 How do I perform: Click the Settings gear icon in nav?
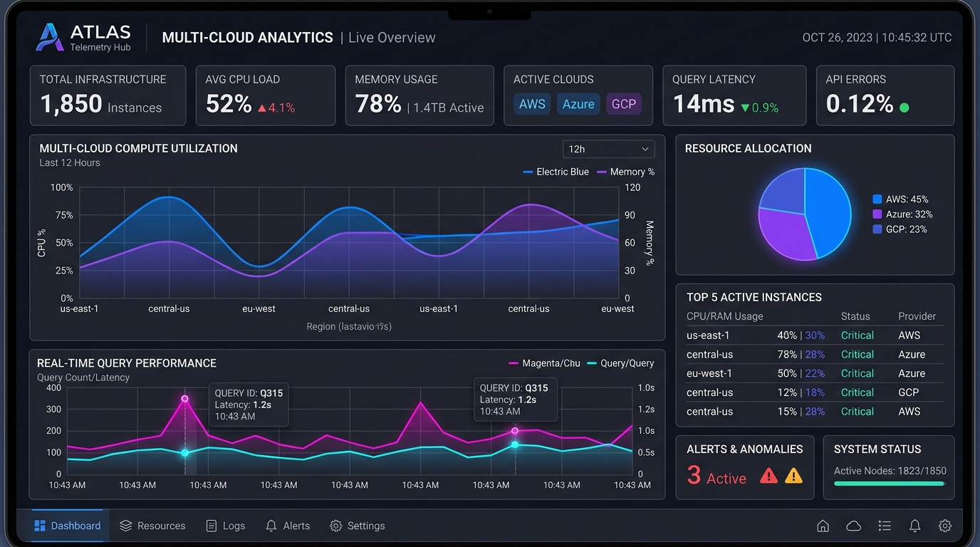pyautogui.click(x=336, y=526)
